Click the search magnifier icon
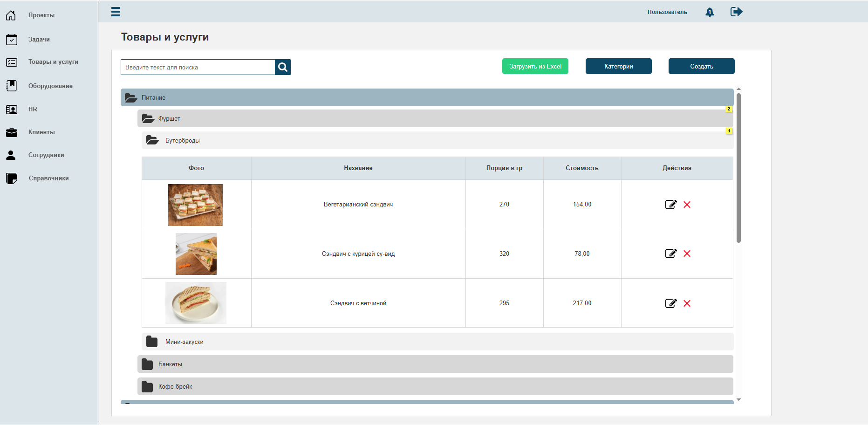The image size is (868, 425). pyautogui.click(x=283, y=67)
